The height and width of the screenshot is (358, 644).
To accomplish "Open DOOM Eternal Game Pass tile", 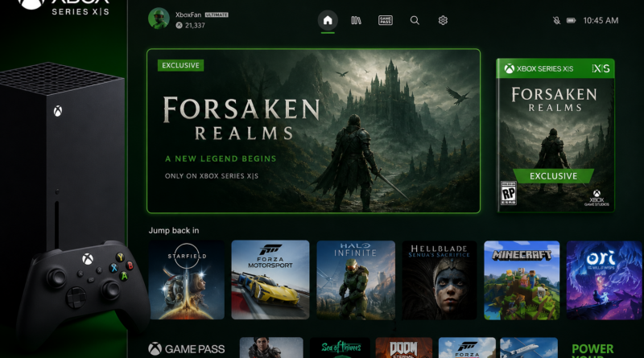I will 404,348.
